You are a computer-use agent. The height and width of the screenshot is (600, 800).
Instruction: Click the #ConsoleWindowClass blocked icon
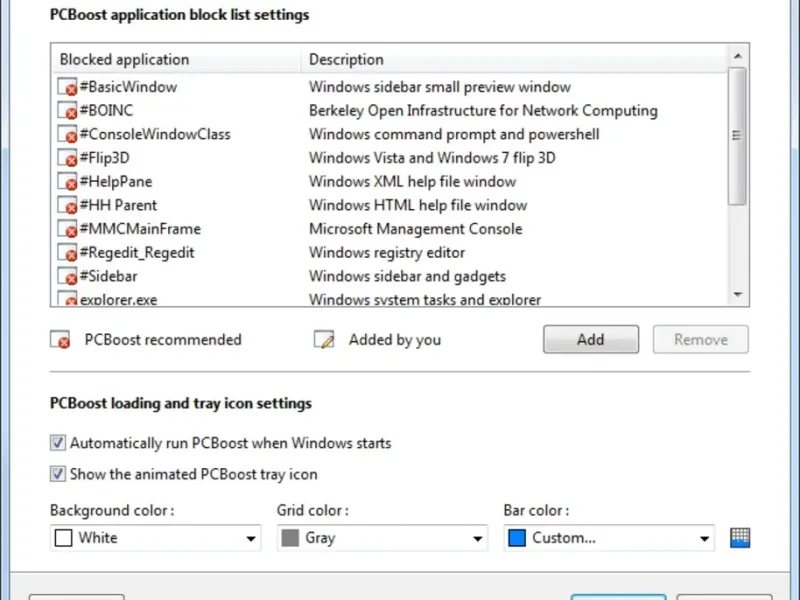click(67, 135)
